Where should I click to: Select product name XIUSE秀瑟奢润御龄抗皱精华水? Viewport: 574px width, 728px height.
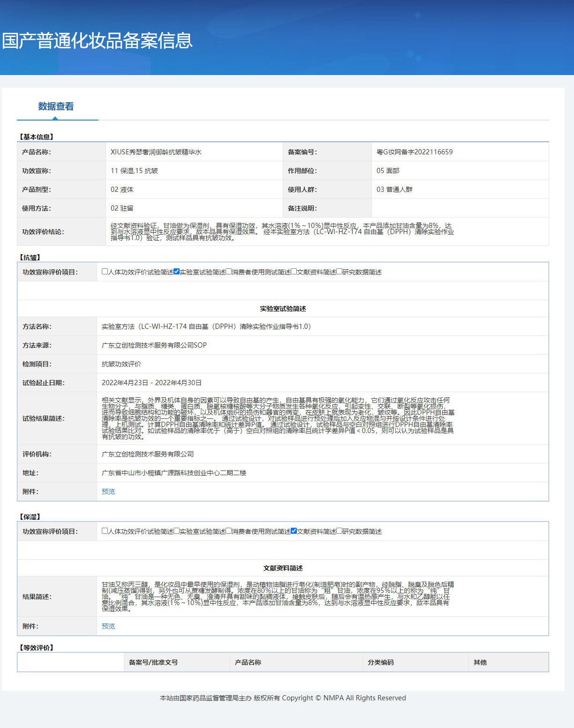(x=156, y=152)
